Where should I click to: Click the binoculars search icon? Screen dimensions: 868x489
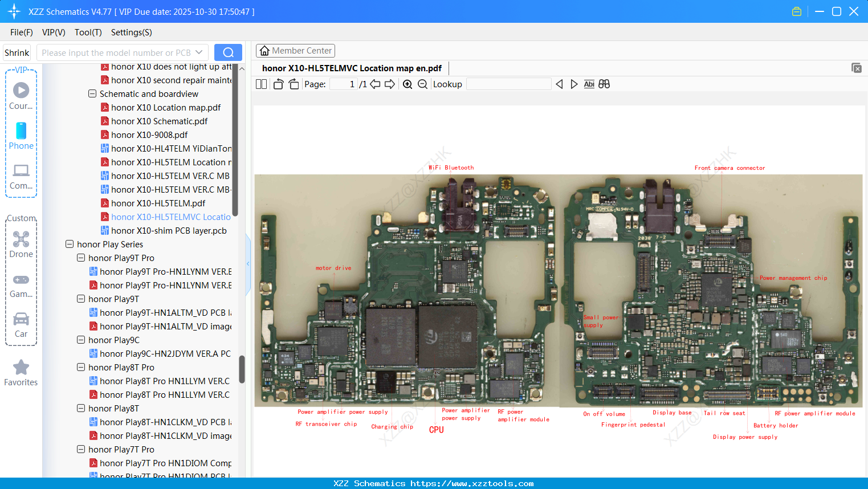[604, 84]
